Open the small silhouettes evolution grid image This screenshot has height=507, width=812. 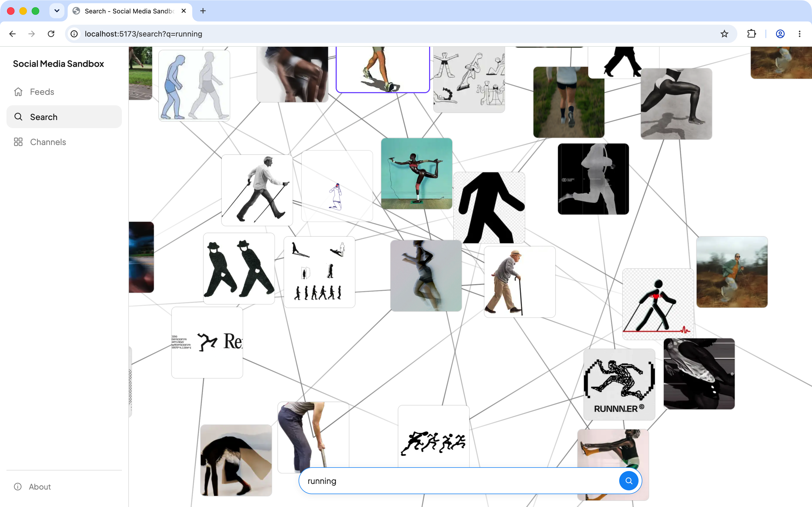(320, 272)
